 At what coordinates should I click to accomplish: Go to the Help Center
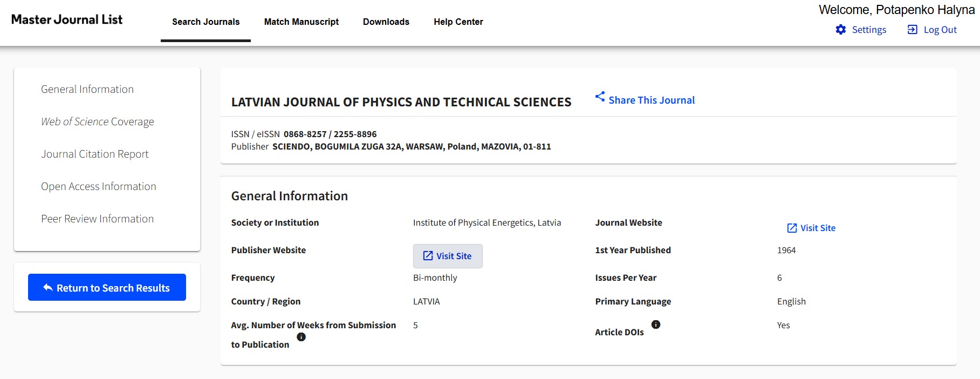point(458,22)
